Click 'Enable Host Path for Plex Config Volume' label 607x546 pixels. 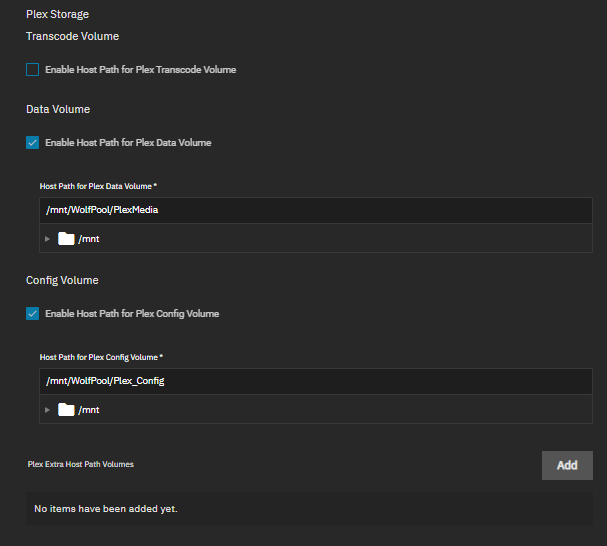tap(132, 314)
